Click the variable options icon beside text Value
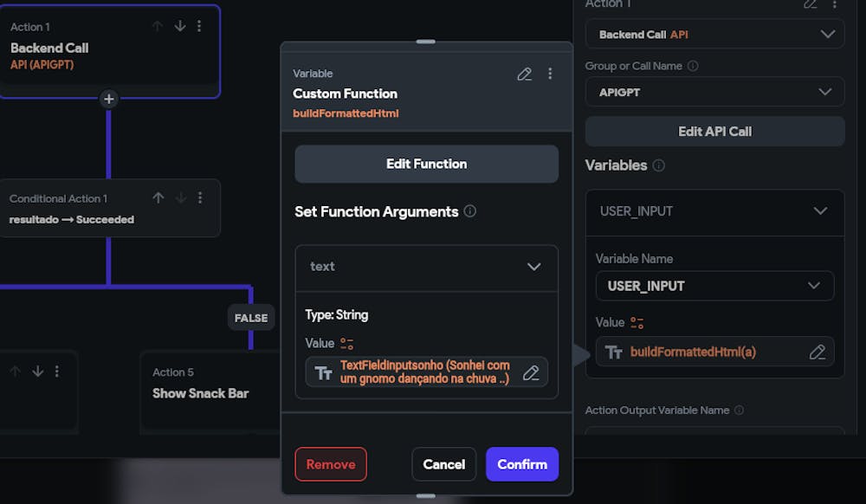Screen dimensions: 866x504 click(347, 343)
